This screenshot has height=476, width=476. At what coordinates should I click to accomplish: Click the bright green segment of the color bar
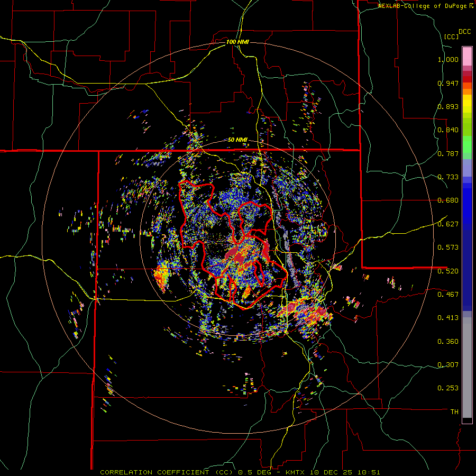(467, 144)
